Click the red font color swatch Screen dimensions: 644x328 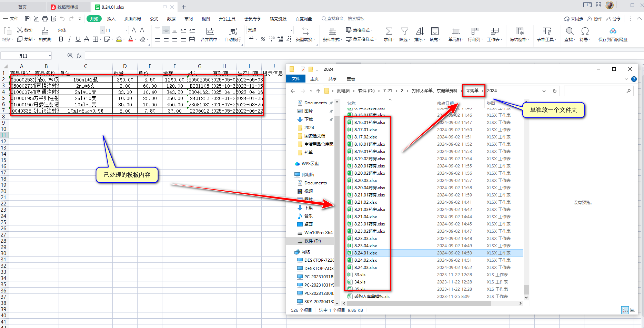pyautogui.click(x=131, y=39)
